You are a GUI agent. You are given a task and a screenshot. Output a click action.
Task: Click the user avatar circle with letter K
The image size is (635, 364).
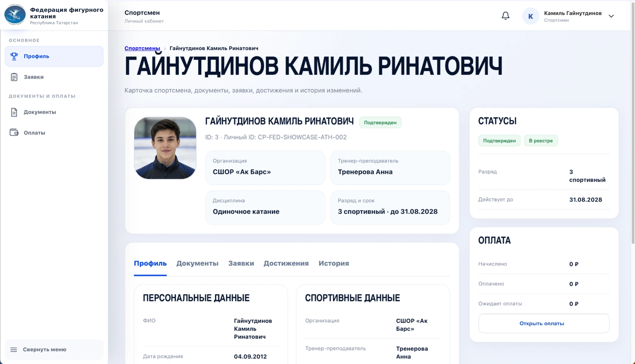(531, 16)
